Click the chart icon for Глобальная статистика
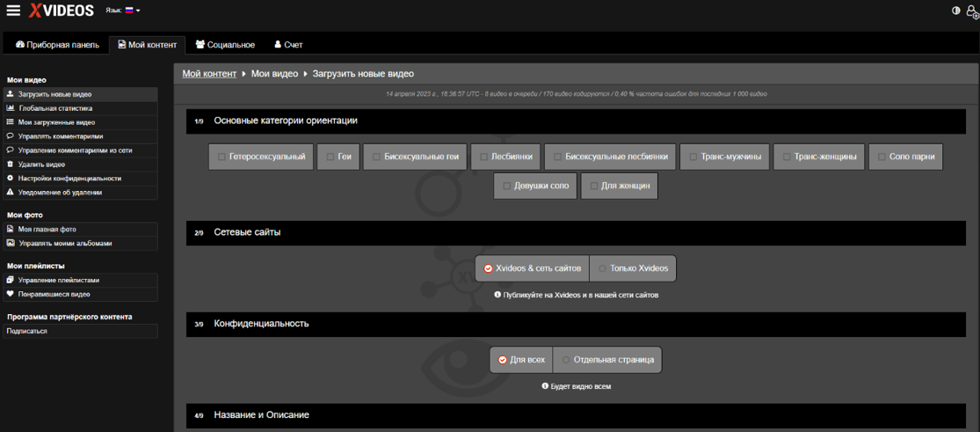Screen dimensions: 980x432 click(10, 108)
